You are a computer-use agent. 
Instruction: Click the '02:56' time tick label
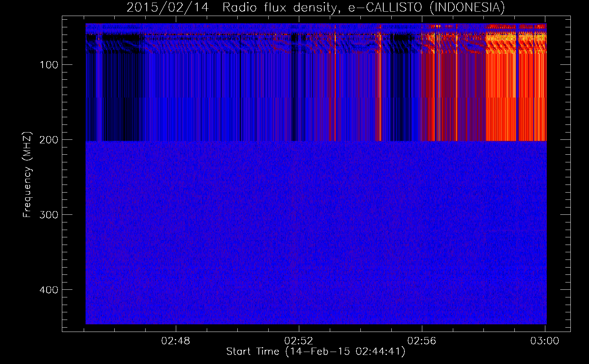[422, 341]
